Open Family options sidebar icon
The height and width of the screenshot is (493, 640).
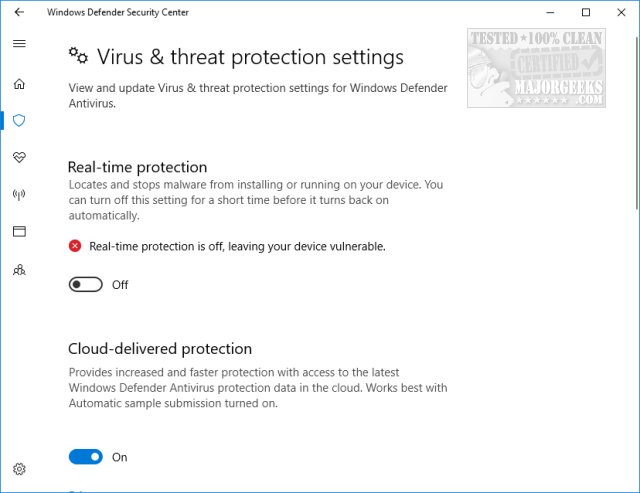(x=19, y=269)
